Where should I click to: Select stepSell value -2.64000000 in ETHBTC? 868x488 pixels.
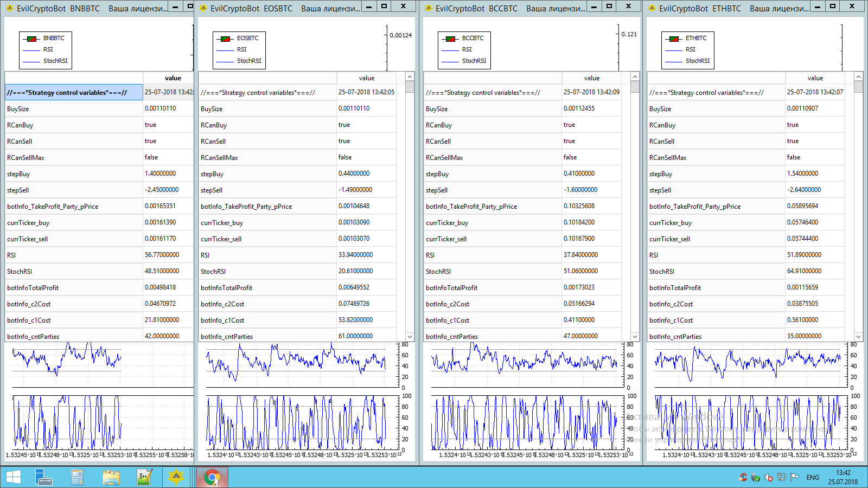[815, 190]
